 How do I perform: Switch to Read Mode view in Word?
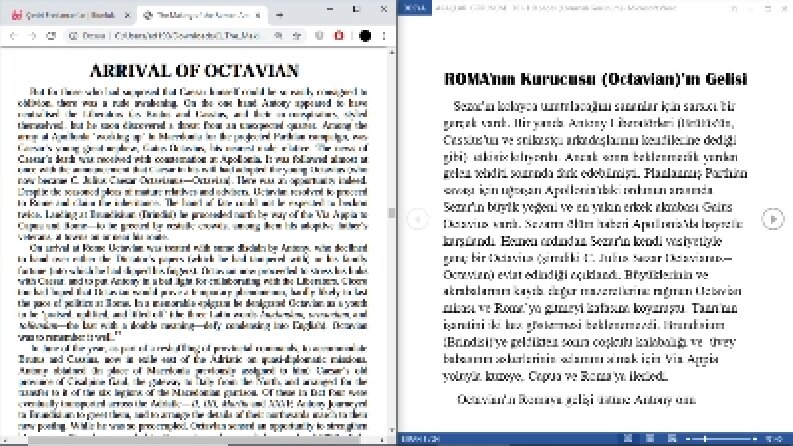pyautogui.click(x=628, y=439)
